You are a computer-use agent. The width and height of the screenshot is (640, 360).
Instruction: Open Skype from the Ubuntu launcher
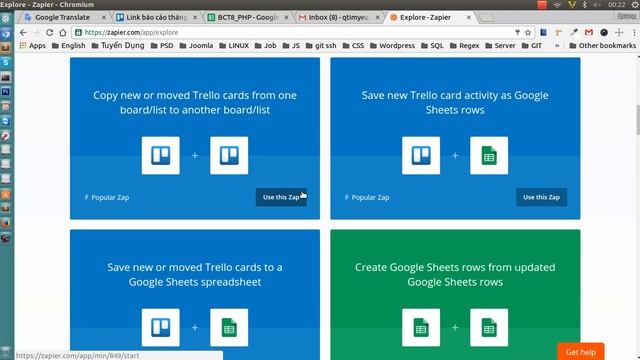6,62
